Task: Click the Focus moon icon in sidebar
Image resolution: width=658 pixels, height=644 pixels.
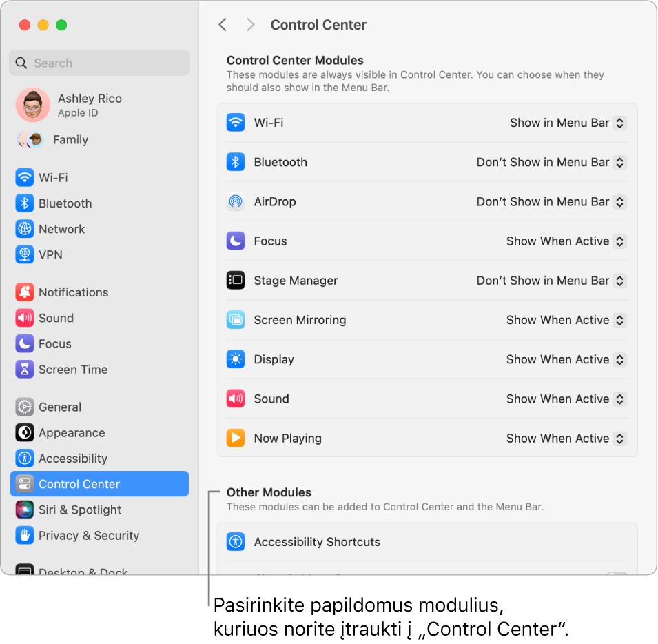Action: pos(24,343)
